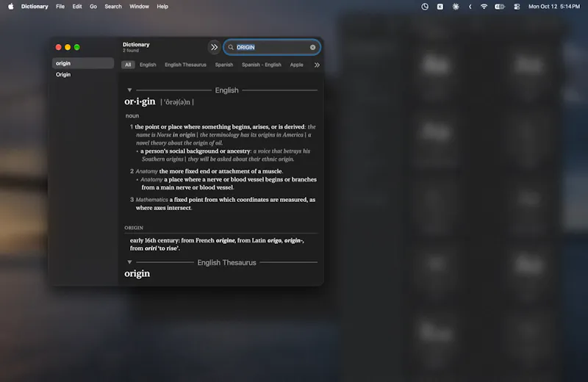The image size is (588, 382).
Task: Click the Time Machine clock icon in menu bar
Action: click(x=425, y=7)
